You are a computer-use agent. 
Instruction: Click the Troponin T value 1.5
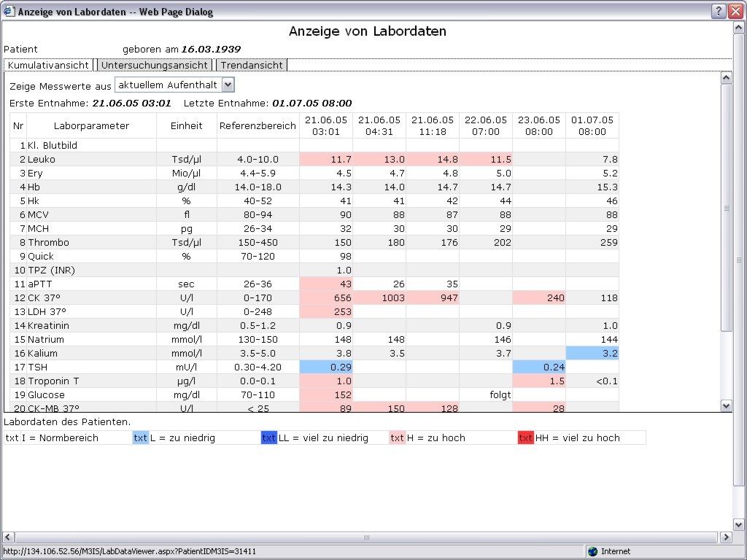tap(539, 381)
